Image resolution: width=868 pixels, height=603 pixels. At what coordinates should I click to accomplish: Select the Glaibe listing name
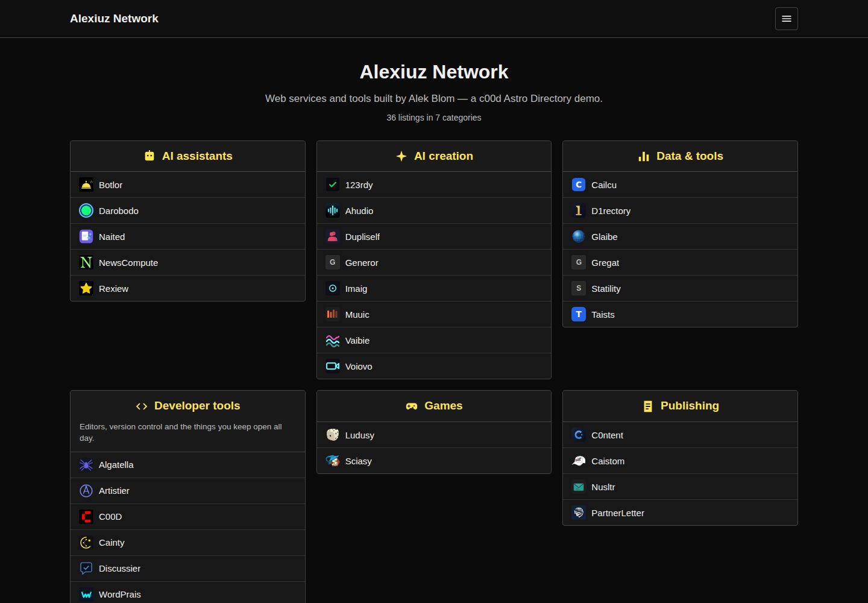tap(604, 237)
